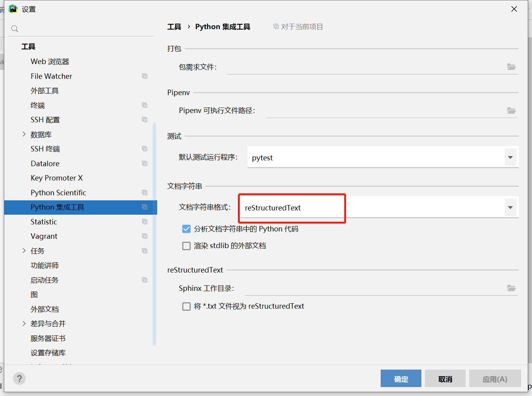The width and height of the screenshot is (532, 396).
Task: Click the project-level icon beside Datalore
Action: (x=145, y=163)
